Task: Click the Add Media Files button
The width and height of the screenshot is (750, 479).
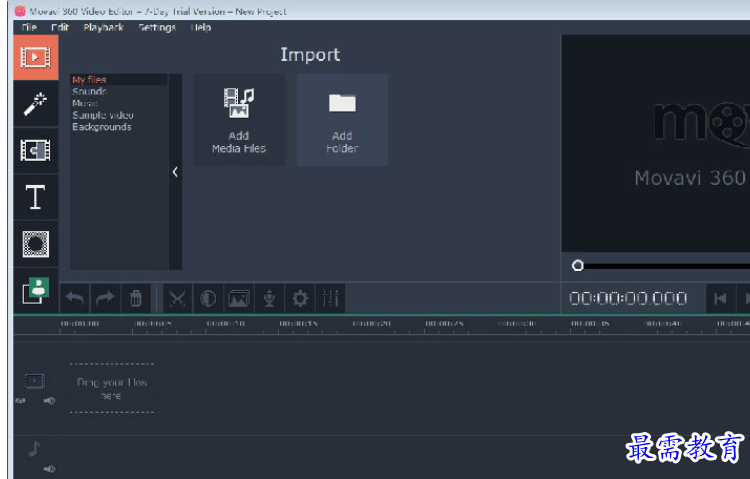Action: coord(239,120)
